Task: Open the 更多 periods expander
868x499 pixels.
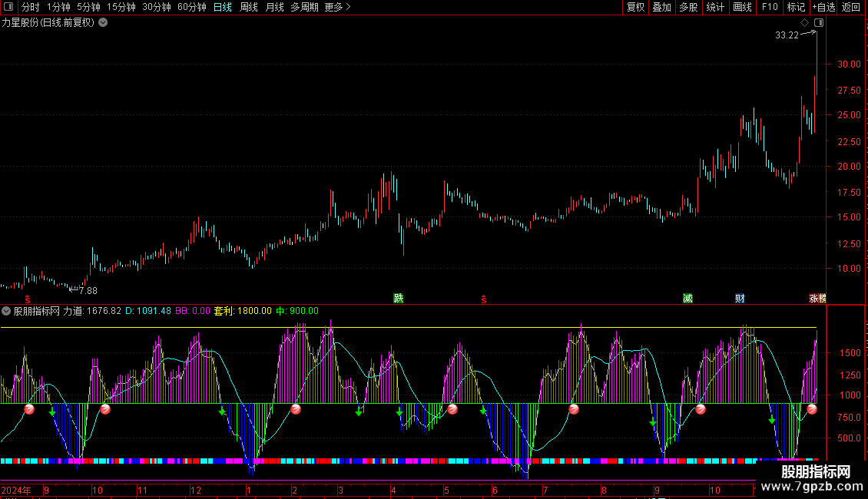Action: click(337, 7)
